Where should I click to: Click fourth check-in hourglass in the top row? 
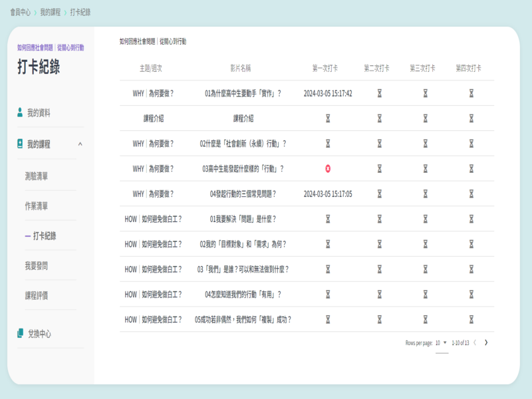pyautogui.click(x=471, y=94)
